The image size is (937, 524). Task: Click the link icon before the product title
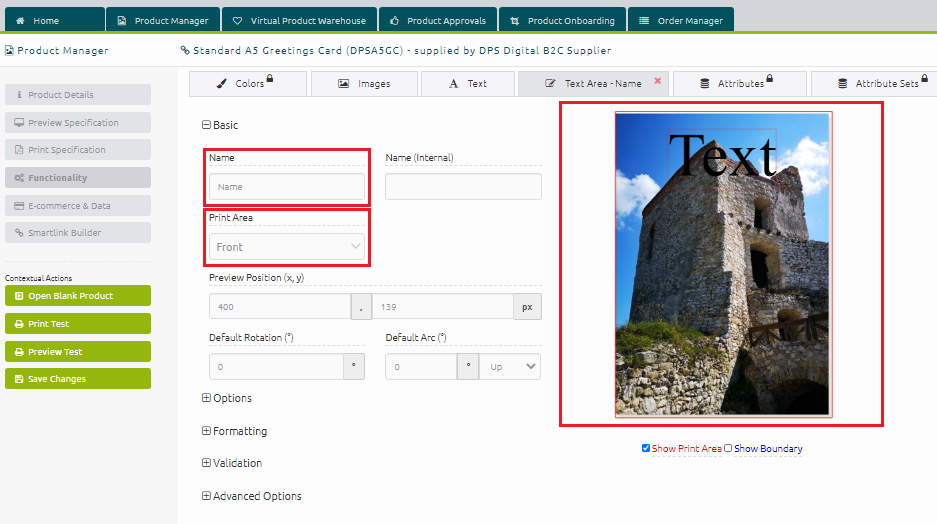[x=185, y=50]
